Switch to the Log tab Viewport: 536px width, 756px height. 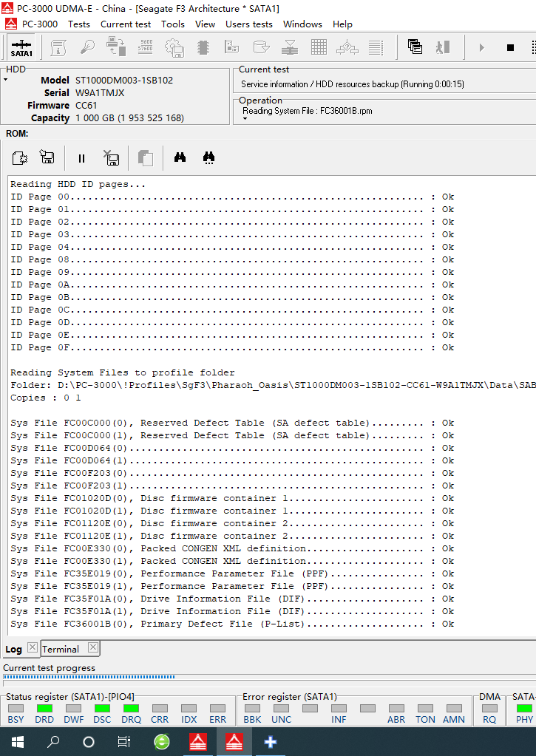(x=13, y=649)
